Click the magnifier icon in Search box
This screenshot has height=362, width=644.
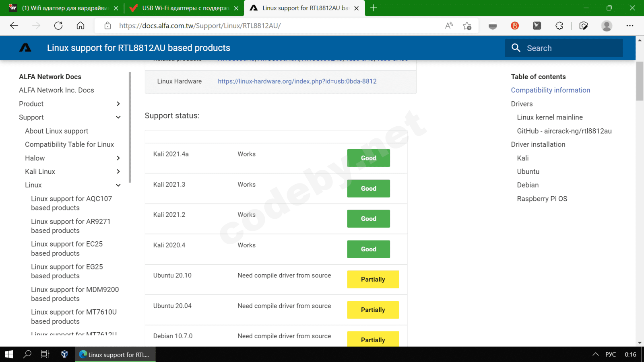[x=516, y=48]
